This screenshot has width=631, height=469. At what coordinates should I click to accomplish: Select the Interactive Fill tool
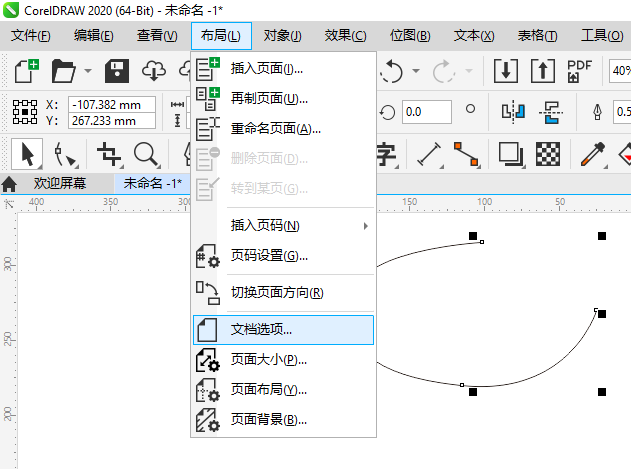625,155
